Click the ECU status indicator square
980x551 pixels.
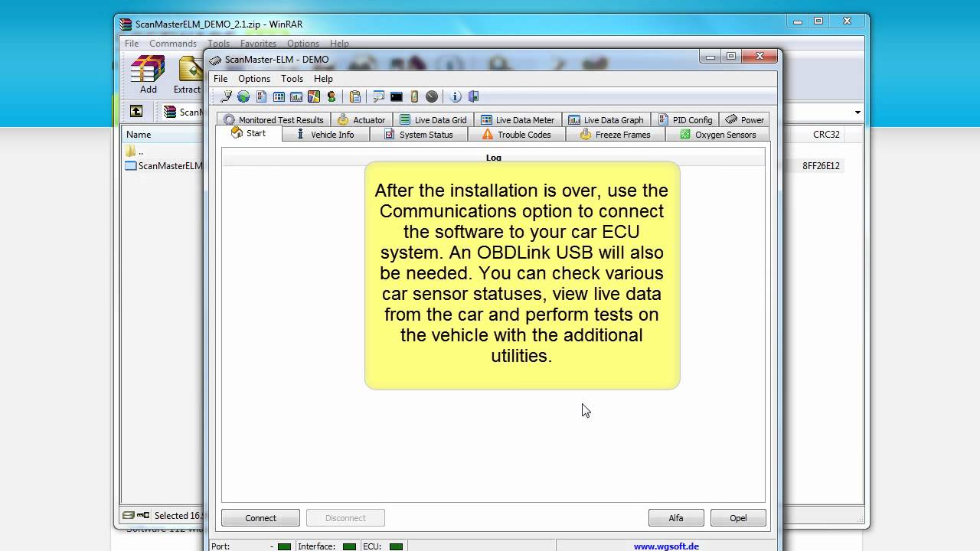pos(396,546)
